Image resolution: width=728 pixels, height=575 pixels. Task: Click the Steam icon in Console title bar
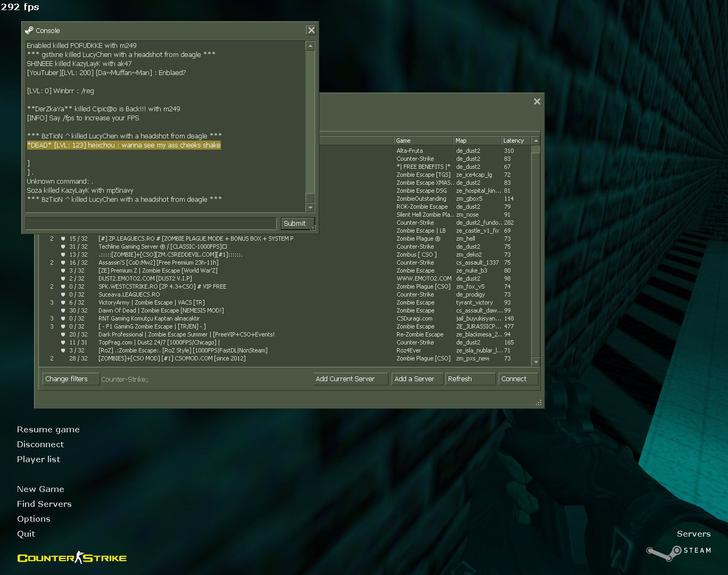[29, 30]
